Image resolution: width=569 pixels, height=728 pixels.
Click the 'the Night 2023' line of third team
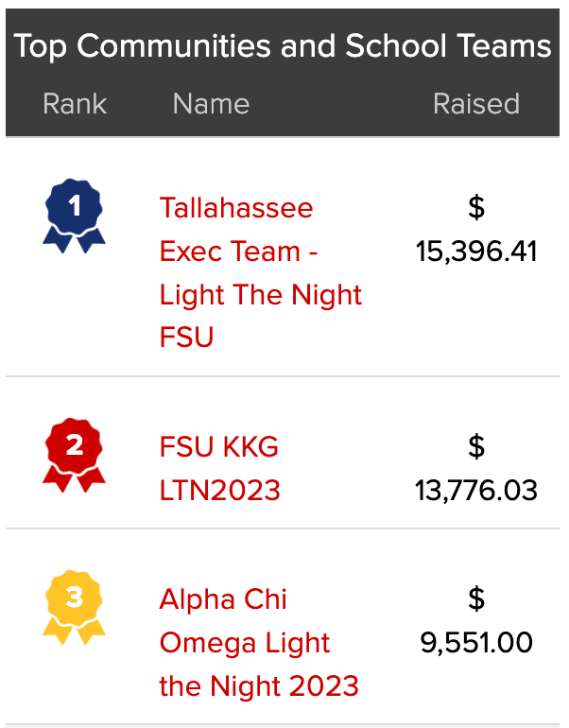259,685
